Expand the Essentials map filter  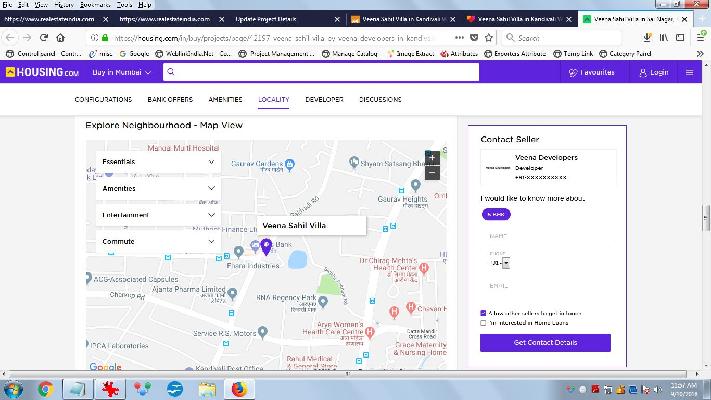tap(158, 162)
